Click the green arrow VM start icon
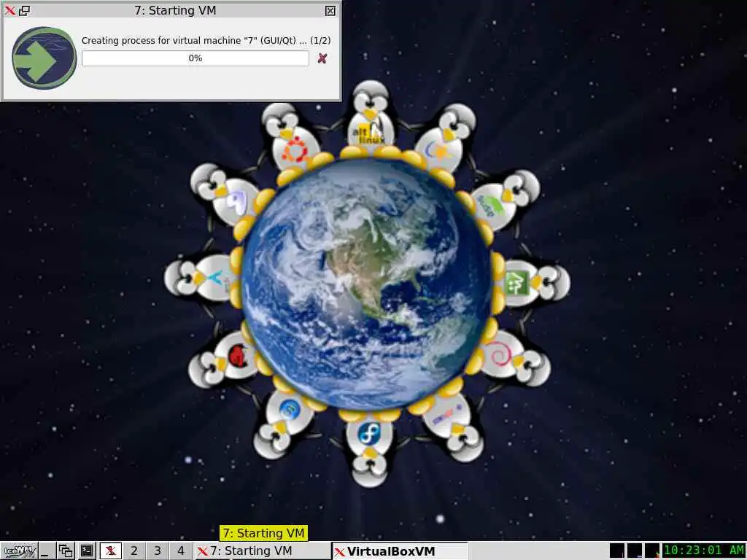This screenshot has width=747, height=560. (x=44, y=58)
